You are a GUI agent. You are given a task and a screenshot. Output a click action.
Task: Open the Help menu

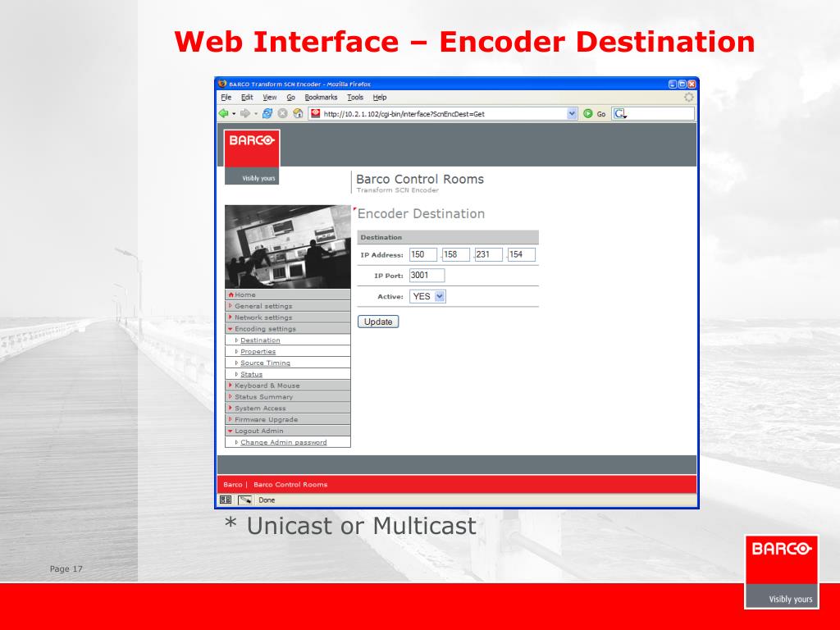380,98
